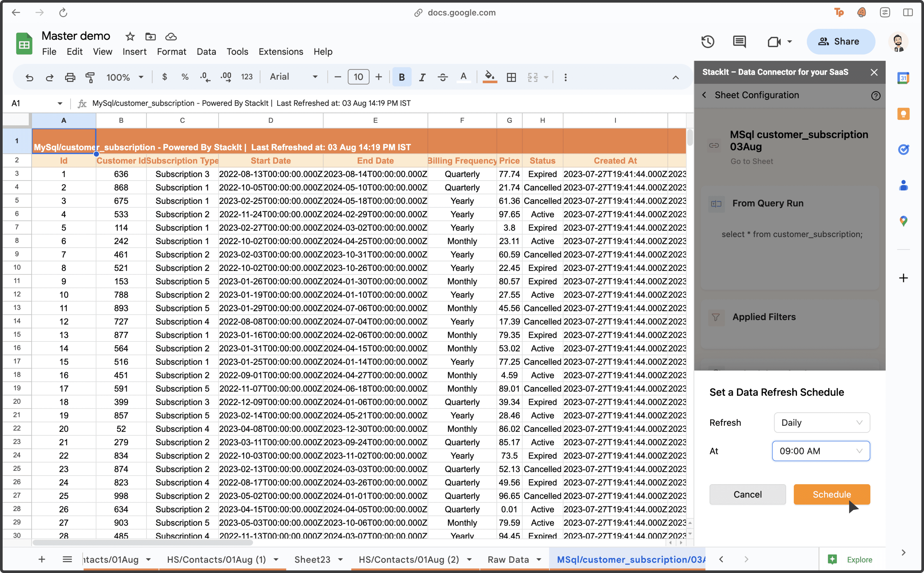
Task: Expand the Arial font dropdown
Action: [293, 77]
